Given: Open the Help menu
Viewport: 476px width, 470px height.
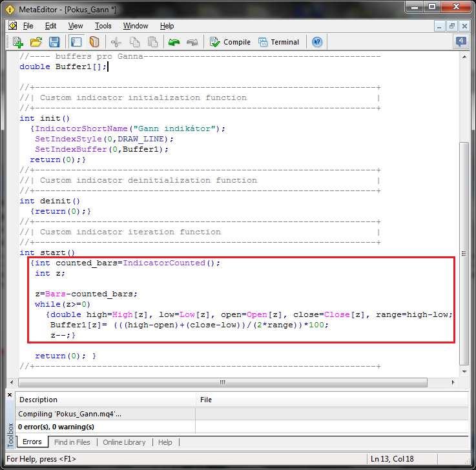Looking at the screenshot, I should tap(167, 26).
